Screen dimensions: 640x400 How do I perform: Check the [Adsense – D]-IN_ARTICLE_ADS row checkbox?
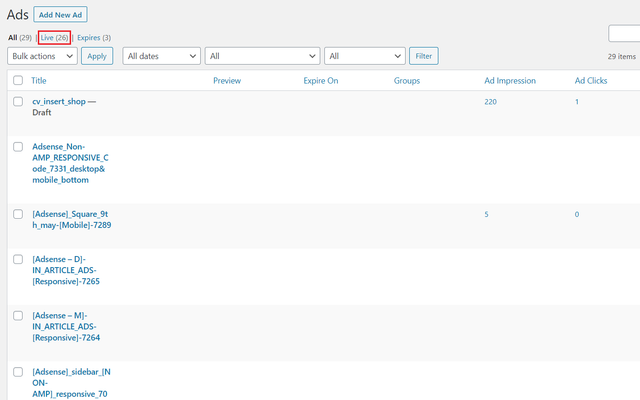[18, 259]
